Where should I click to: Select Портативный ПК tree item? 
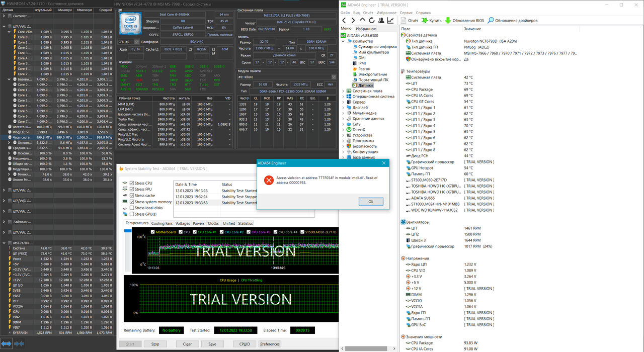click(x=370, y=79)
